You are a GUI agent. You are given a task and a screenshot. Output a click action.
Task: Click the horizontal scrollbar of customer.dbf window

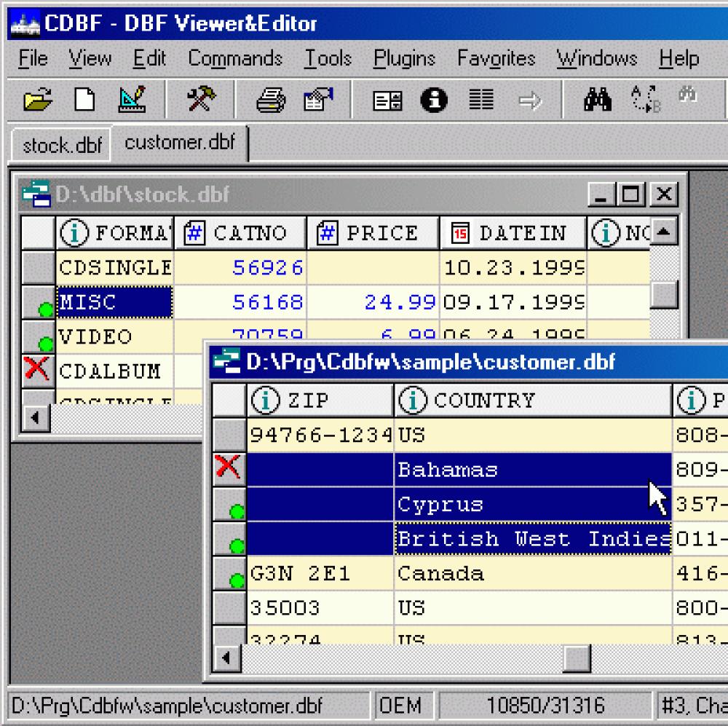tap(575, 658)
